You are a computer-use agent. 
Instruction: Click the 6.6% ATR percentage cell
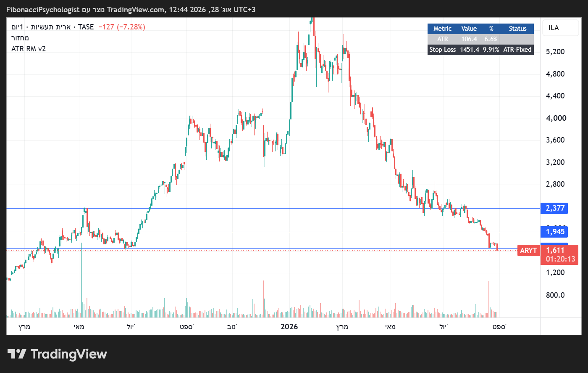tap(491, 39)
